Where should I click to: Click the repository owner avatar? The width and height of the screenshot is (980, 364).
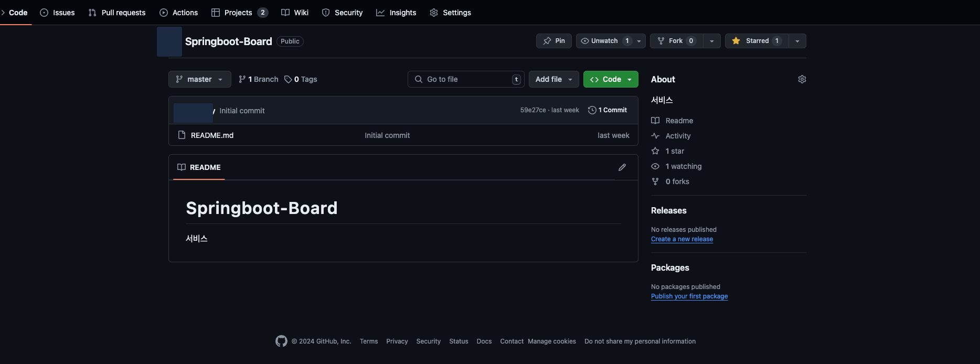[x=169, y=41]
